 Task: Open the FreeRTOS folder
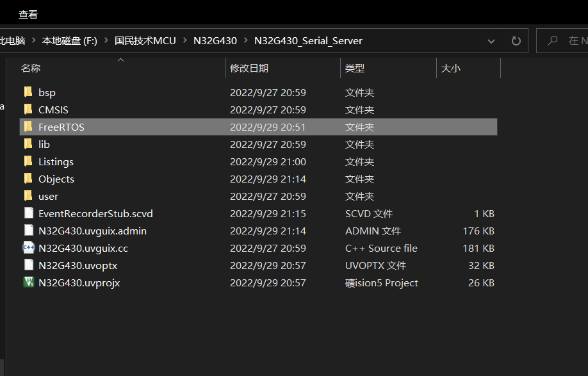click(x=61, y=127)
